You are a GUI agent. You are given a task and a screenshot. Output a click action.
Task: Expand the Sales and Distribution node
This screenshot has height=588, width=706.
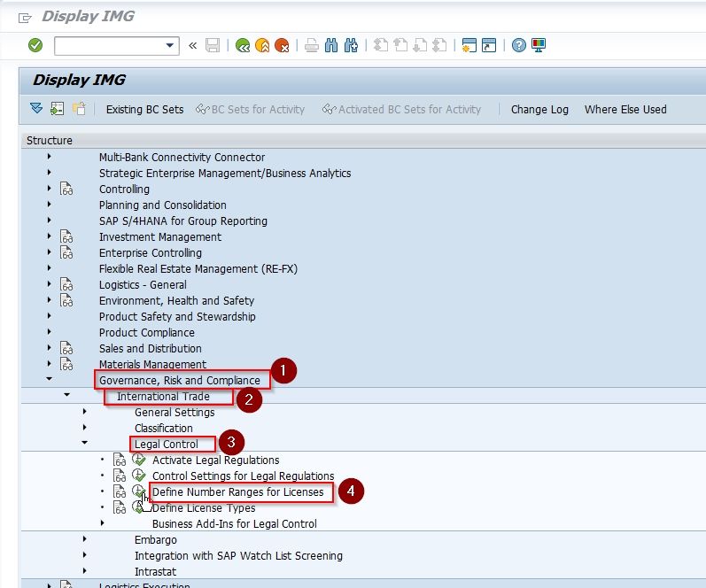click(x=49, y=348)
